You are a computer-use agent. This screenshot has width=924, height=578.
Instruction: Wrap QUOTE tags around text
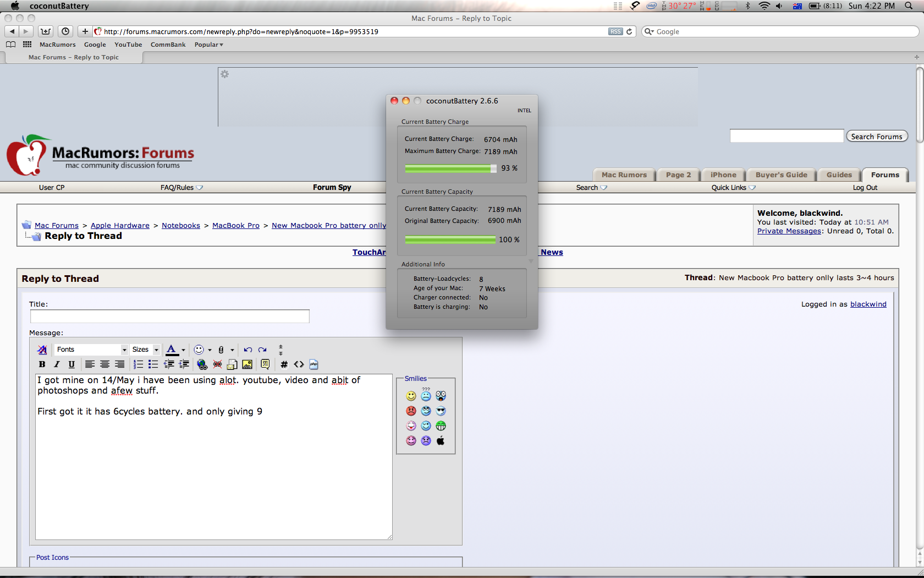point(265,364)
